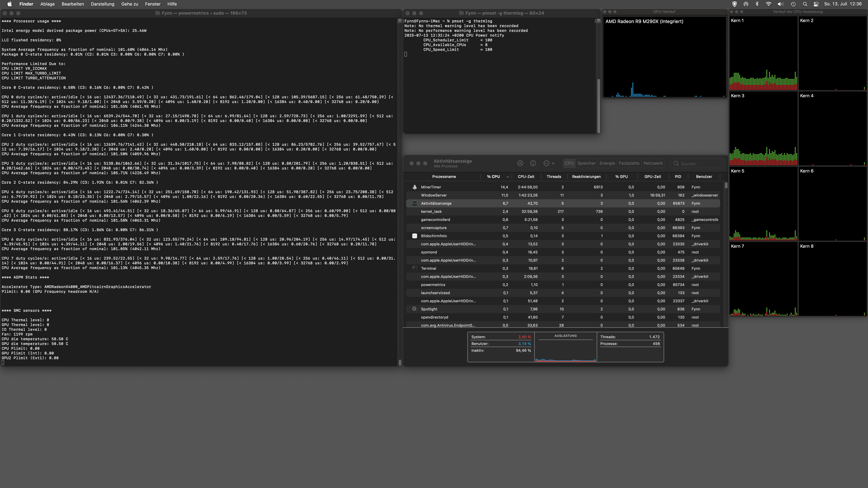Screen dimensions: 868x488
Task: Open the Wi-Fi status icon
Action: (x=768, y=4)
